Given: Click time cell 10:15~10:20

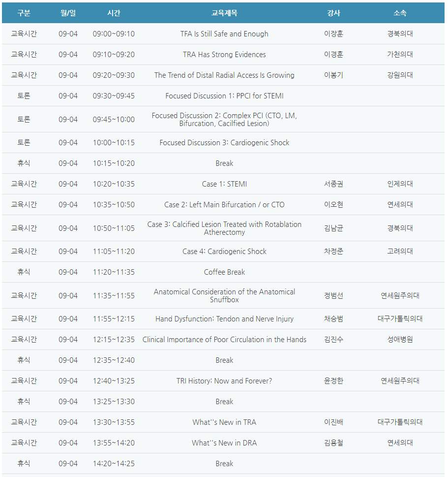Looking at the screenshot, I should pyautogui.click(x=114, y=163).
